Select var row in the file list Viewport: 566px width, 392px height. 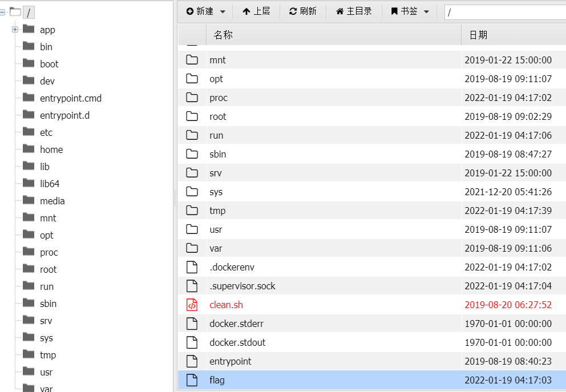tap(372, 248)
